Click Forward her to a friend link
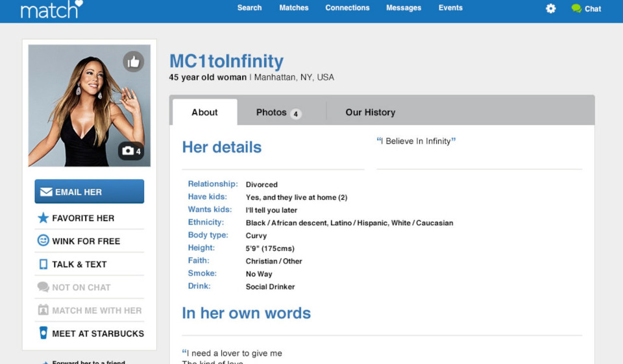The width and height of the screenshot is (623, 364). click(x=89, y=362)
